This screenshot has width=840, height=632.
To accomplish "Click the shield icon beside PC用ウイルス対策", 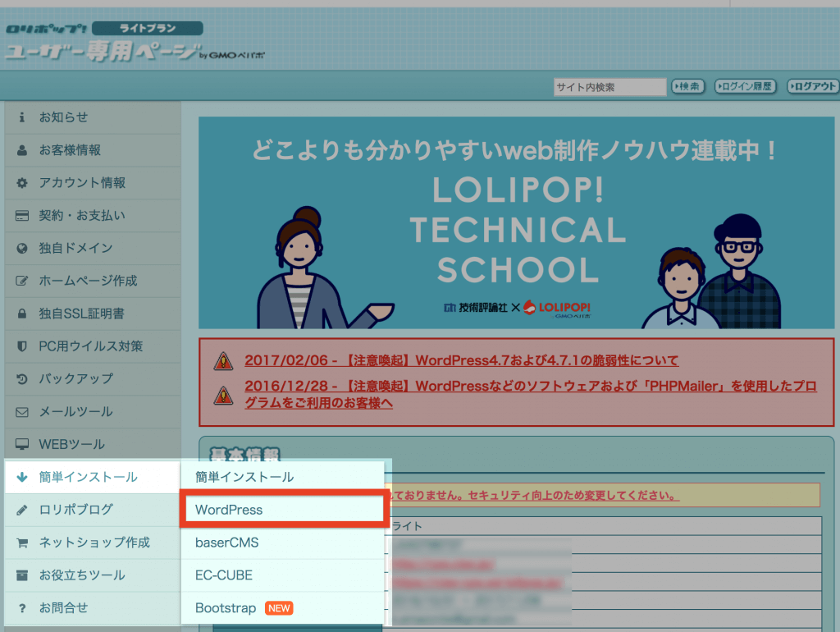I will pyautogui.click(x=21, y=346).
